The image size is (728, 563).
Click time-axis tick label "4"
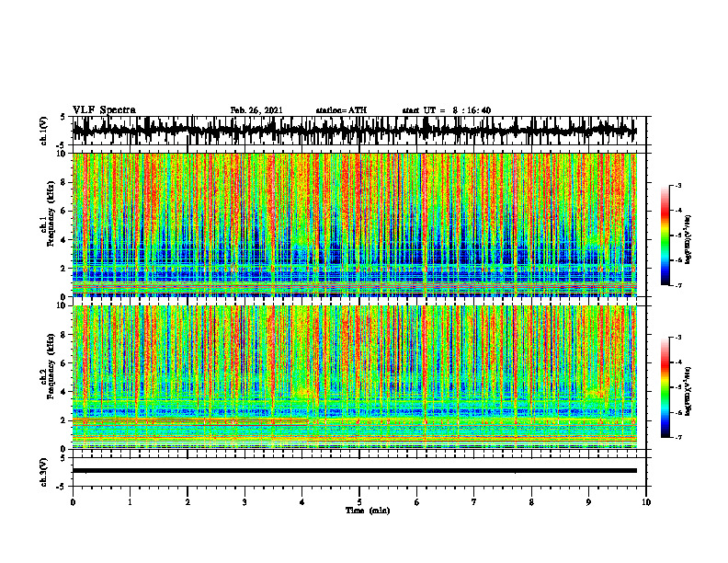[x=302, y=502]
